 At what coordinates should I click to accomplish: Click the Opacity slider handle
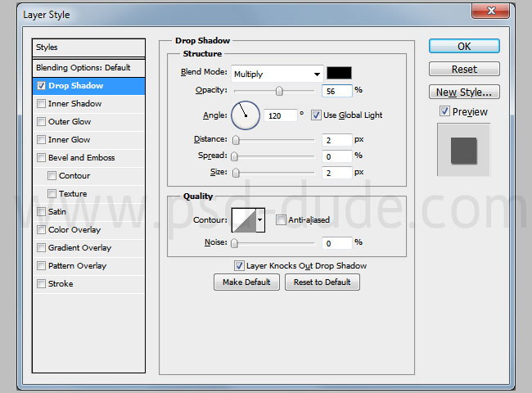click(279, 91)
